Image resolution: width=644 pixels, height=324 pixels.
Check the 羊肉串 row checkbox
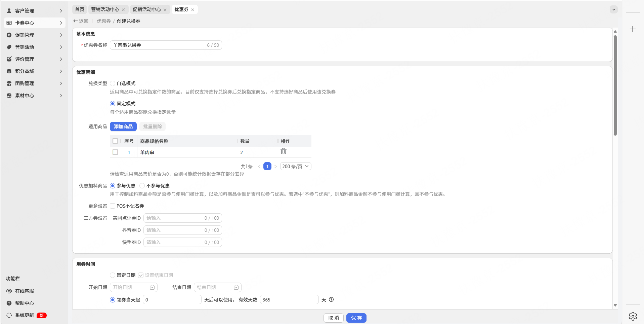click(115, 152)
